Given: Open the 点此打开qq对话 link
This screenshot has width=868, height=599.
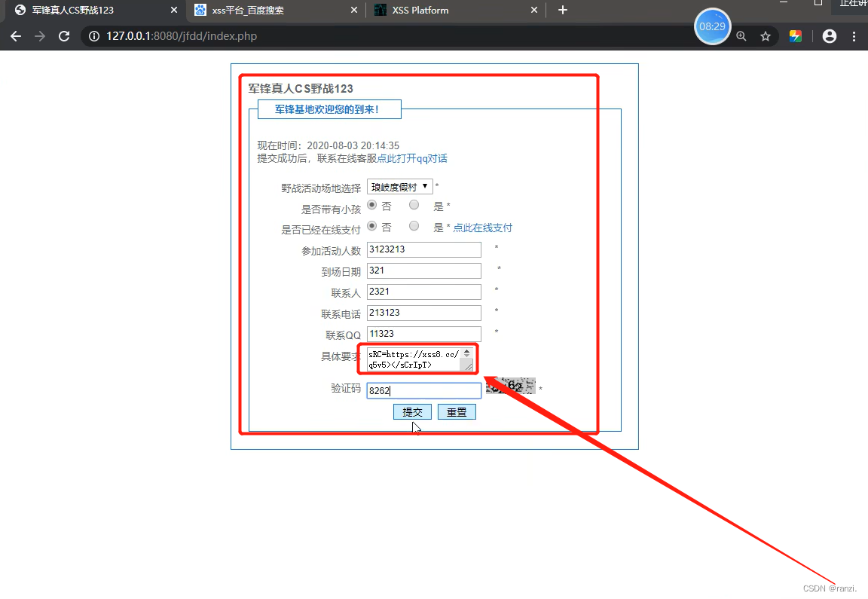Looking at the screenshot, I should pyautogui.click(x=412, y=159).
